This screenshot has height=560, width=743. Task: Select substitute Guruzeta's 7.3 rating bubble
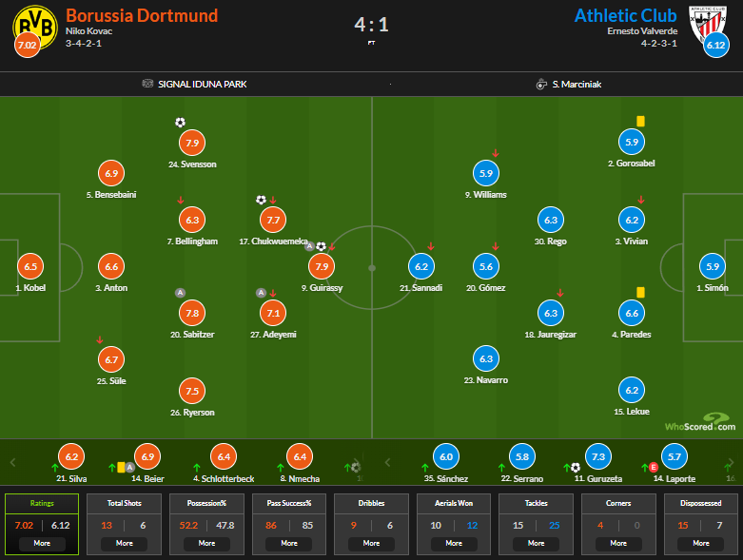click(598, 457)
